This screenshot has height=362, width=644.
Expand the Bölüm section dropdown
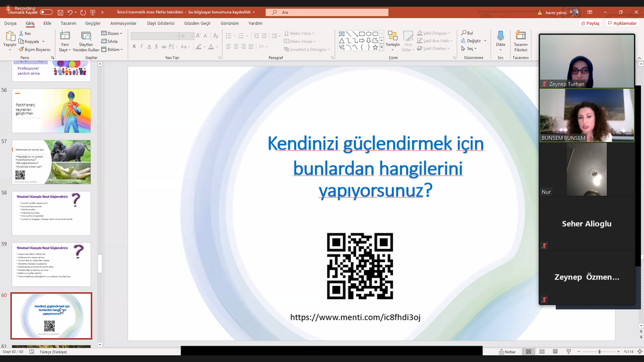pos(112,49)
